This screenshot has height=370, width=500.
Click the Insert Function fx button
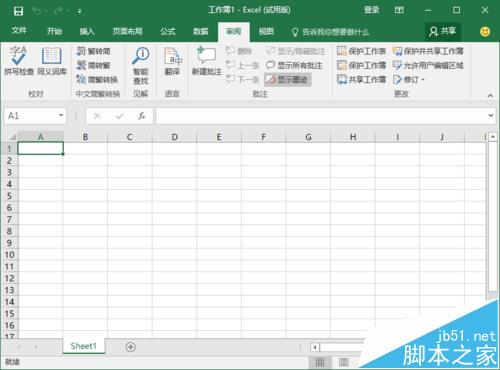[142, 116]
